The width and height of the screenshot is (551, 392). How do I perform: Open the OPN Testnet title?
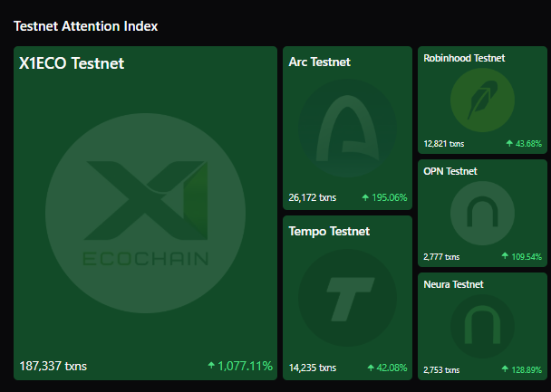450,171
